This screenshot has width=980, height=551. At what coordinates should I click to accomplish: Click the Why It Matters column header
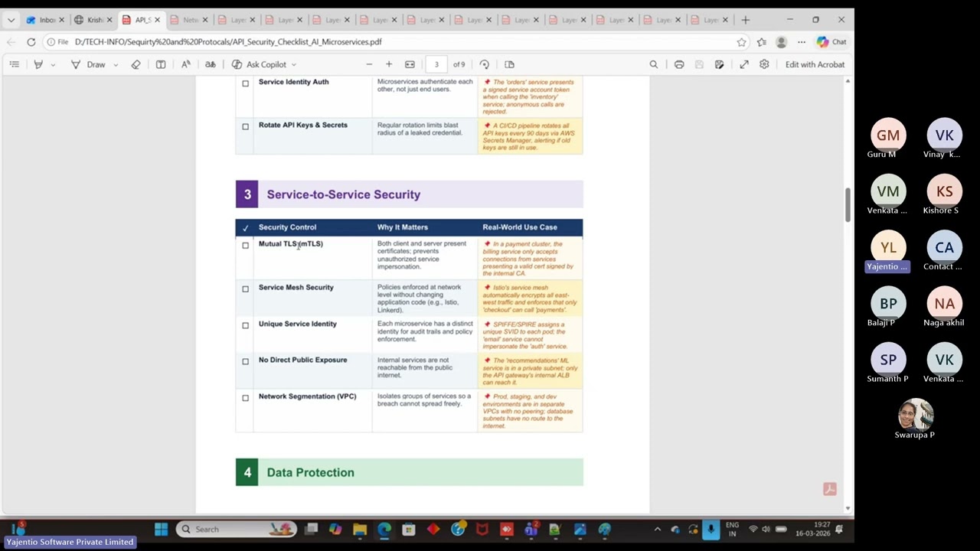(x=403, y=227)
